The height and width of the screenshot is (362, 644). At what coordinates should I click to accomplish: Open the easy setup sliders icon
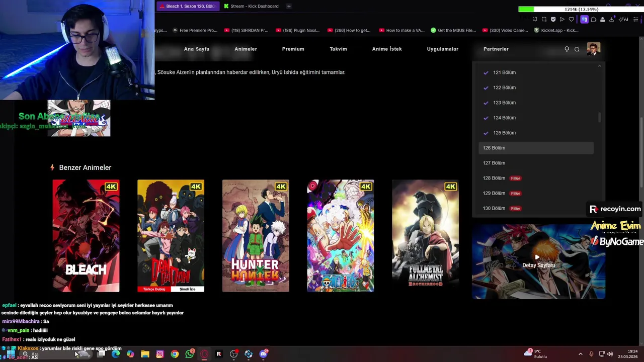click(x=636, y=19)
